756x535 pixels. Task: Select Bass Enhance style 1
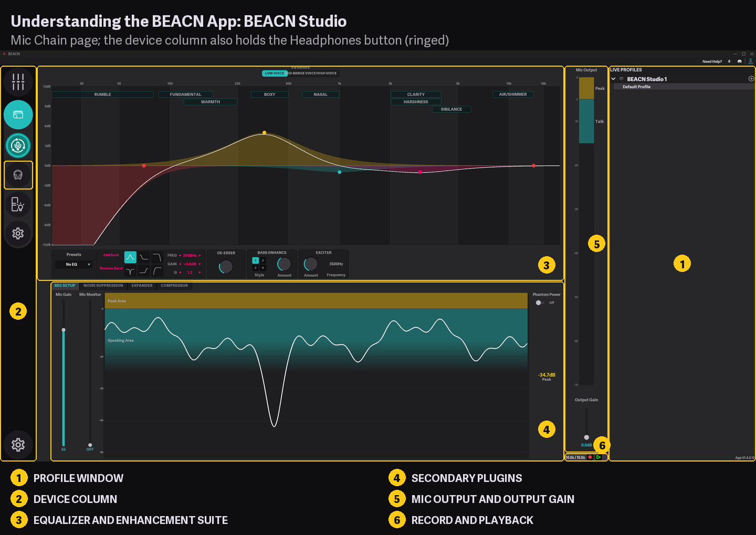click(256, 260)
